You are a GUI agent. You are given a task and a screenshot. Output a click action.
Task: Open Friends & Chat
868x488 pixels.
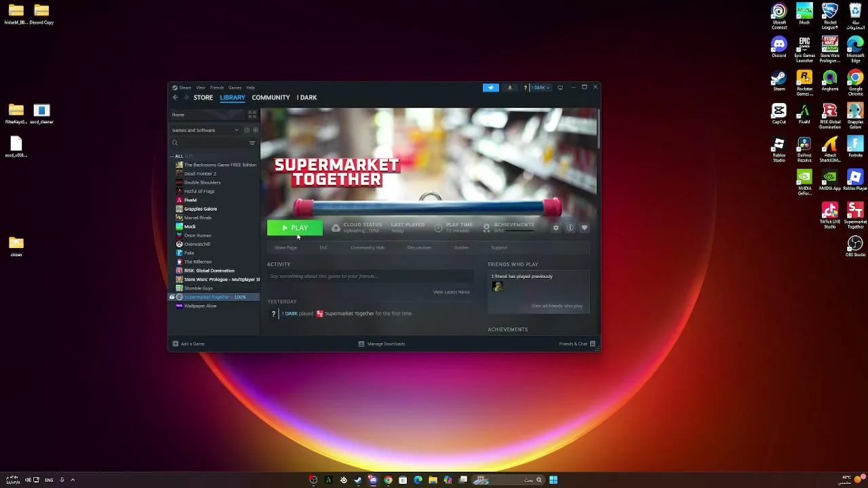[577, 344]
